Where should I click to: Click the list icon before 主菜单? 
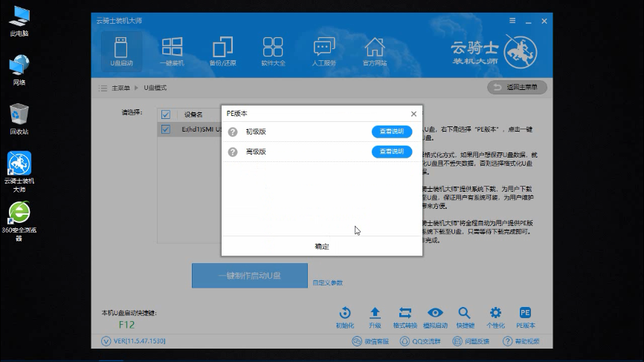coord(103,88)
